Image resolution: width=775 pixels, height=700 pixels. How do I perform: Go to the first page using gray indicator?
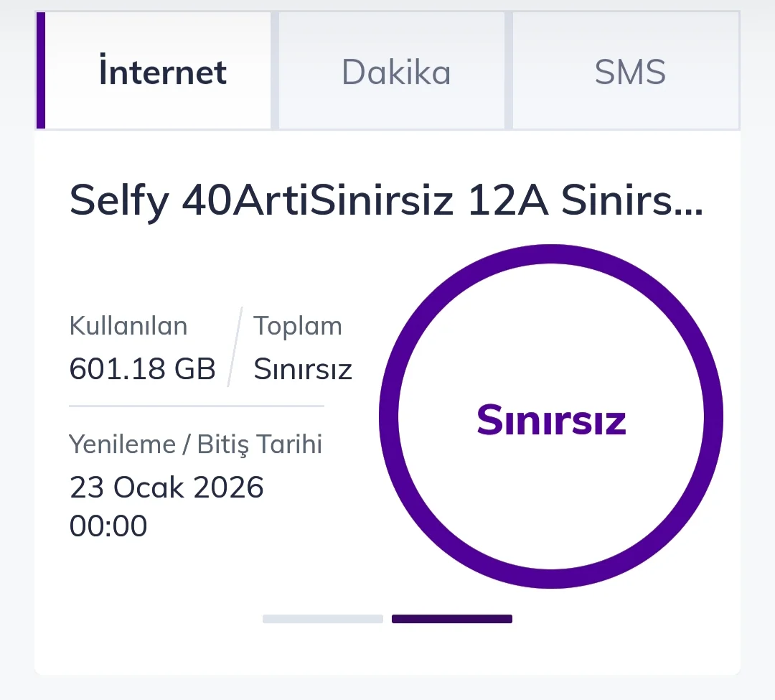point(323,619)
